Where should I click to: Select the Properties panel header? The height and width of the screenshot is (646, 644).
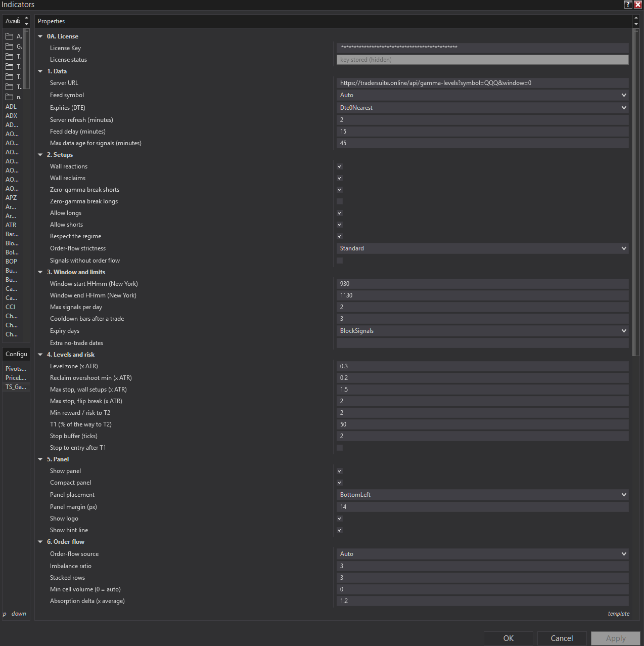333,21
